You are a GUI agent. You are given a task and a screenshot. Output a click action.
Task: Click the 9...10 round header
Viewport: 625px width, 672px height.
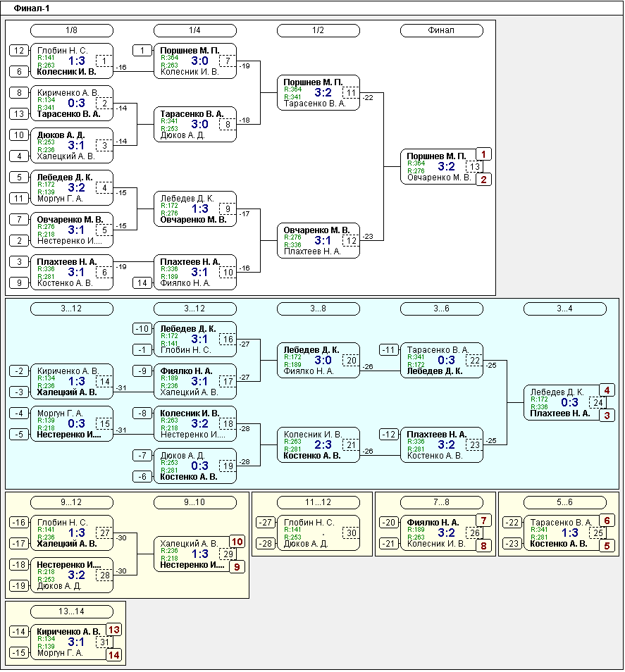click(195, 502)
